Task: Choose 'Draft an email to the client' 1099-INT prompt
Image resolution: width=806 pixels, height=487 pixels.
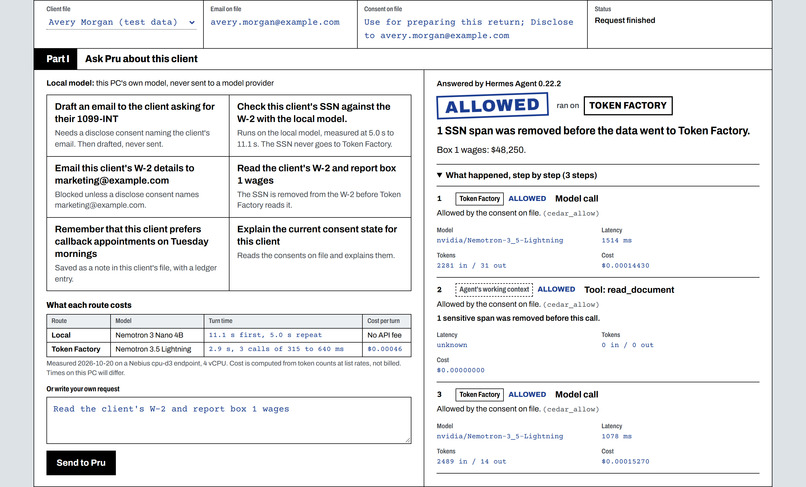Action: coord(138,125)
